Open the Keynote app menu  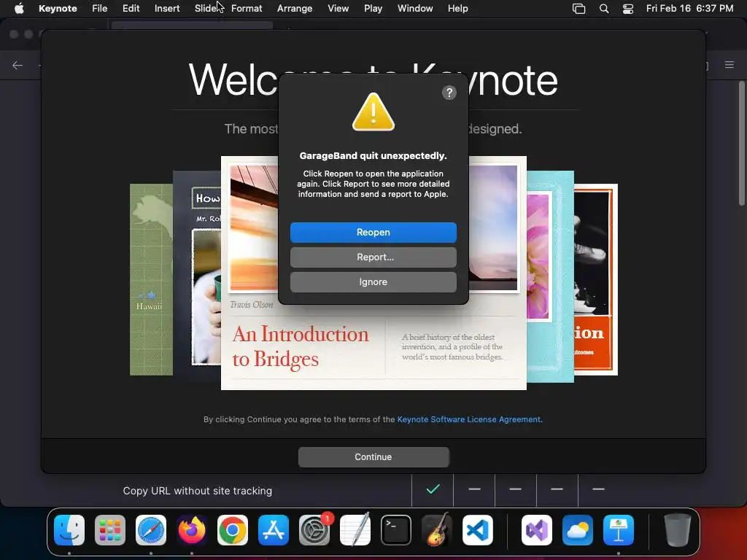click(x=58, y=9)
